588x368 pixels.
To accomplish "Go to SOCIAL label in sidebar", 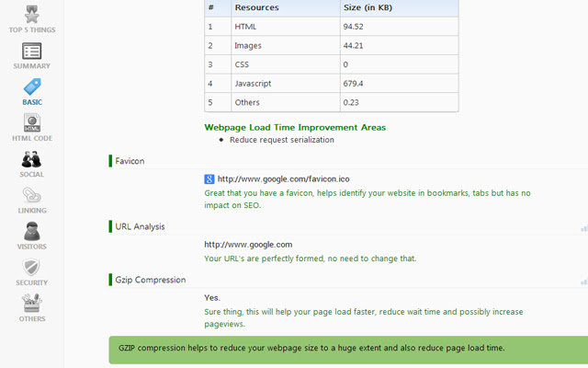I will (32, 174).
